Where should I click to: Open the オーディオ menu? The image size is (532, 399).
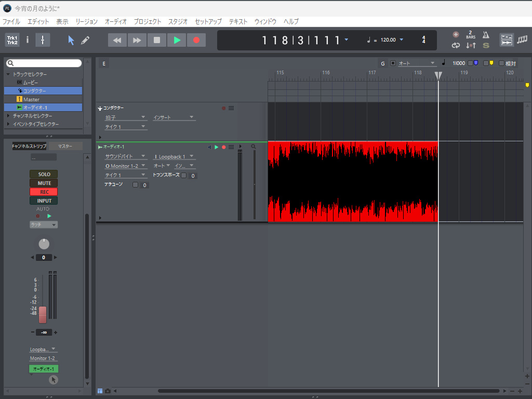[x=115, y=21]
